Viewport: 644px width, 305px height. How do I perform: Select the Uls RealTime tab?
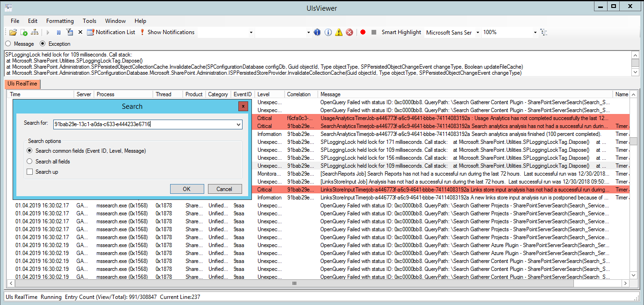coord(22,84)
